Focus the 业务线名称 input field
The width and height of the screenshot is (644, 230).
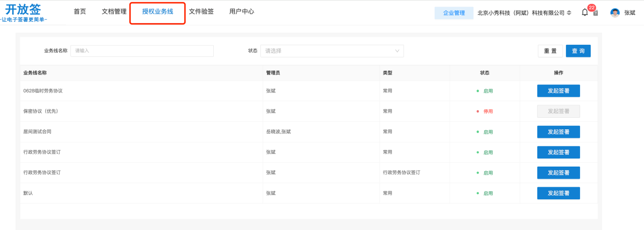point(142,51)
